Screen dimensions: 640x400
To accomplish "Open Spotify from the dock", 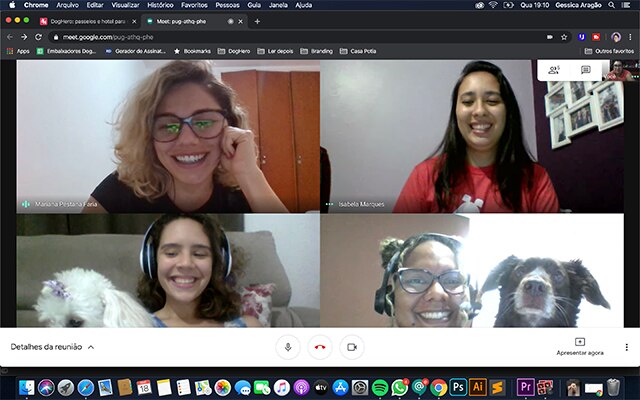I will pyautogui.click(x=380, y=387).
